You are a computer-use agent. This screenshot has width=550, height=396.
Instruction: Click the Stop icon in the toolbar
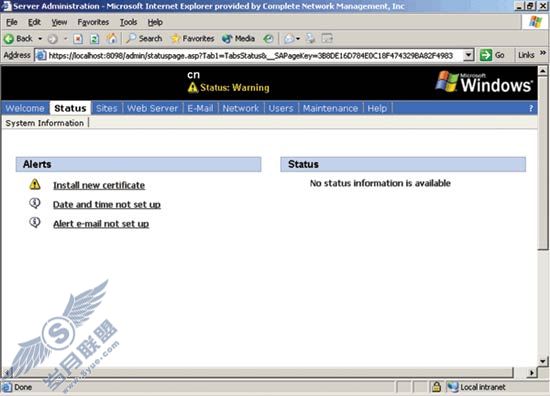pos(78,39)
